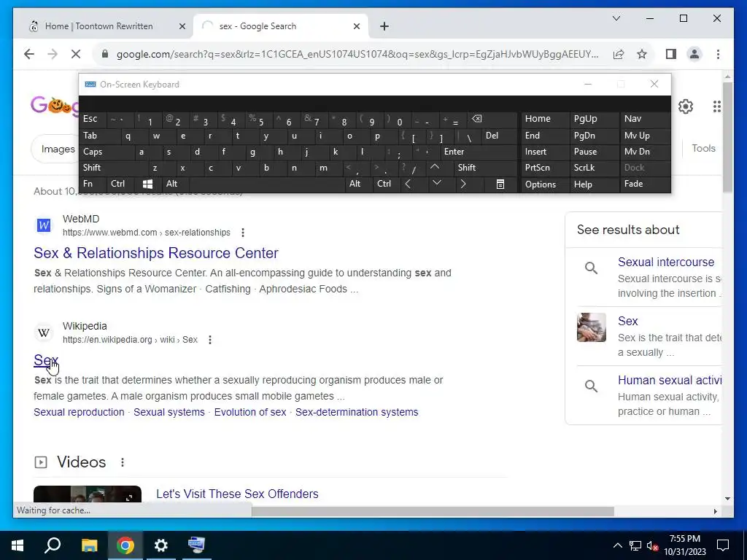
Task: Switch to Images search results
Action: coord(57,149)
